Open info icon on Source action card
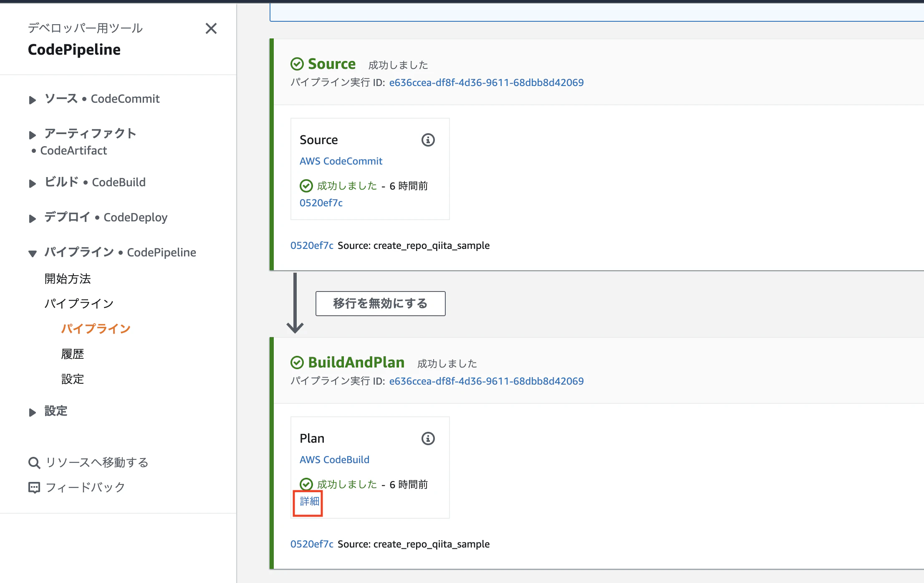The width and height of the screenshot is (924, 583). (428, 140)
